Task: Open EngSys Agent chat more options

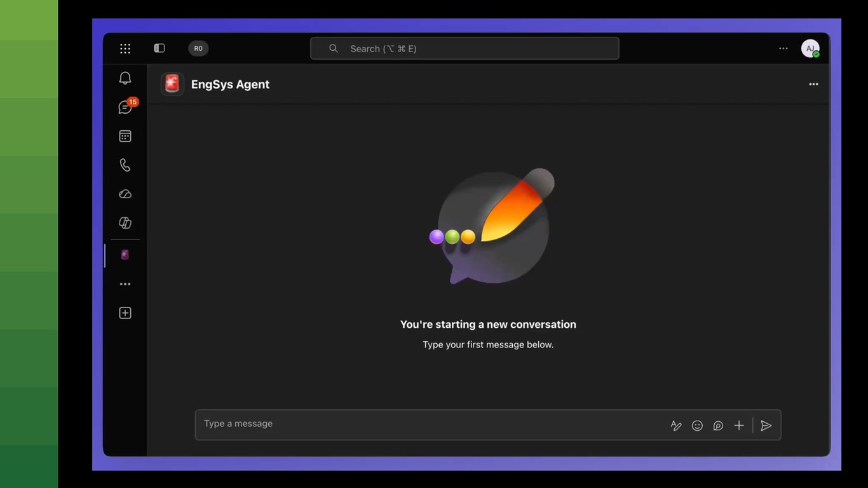Action: point(813,84)
